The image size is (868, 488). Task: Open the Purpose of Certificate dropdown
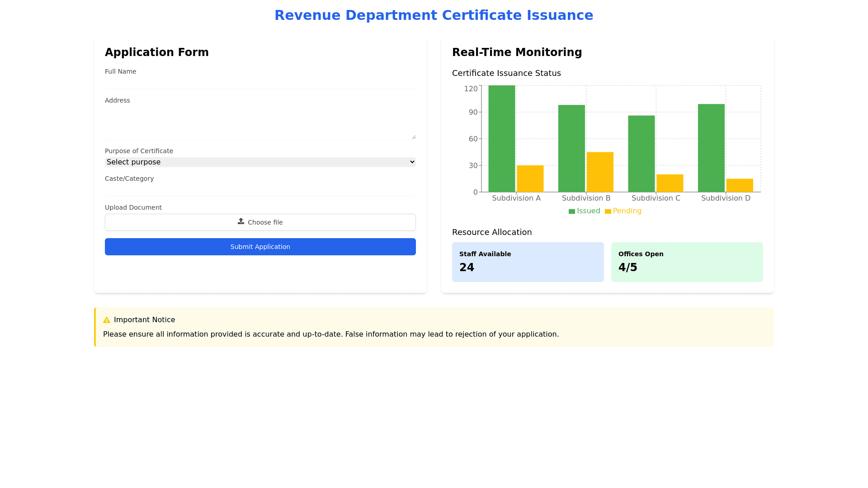260,162
